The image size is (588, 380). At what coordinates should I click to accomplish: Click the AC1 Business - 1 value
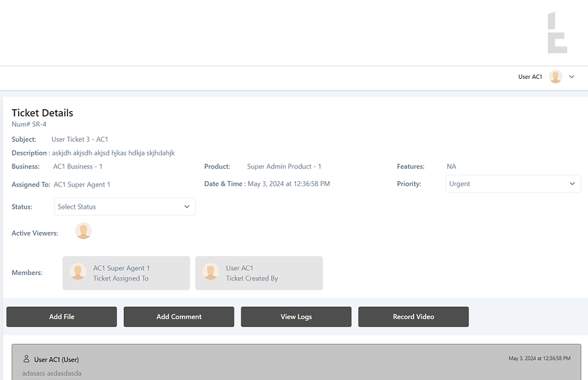(x=77, y=167)
